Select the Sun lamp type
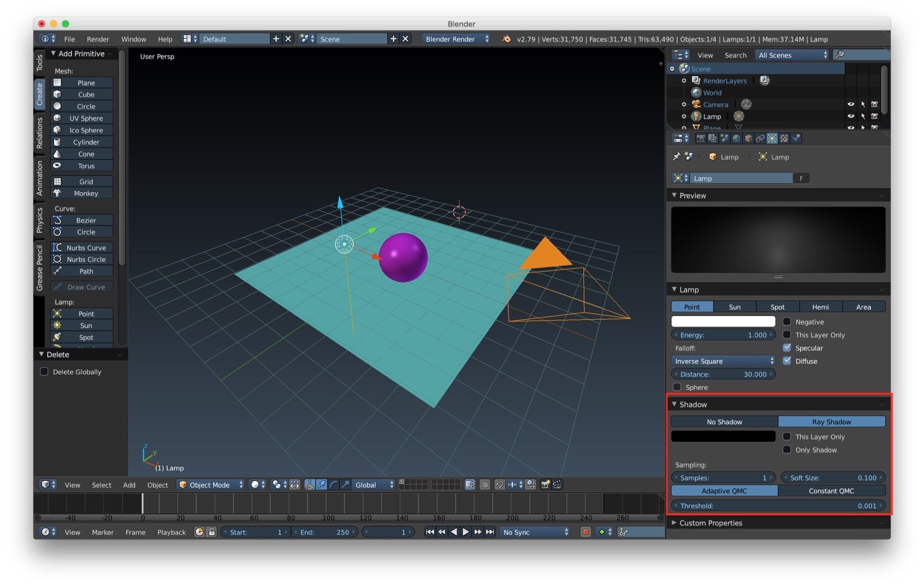Screen dimensions: 924x585 pyautogui.click(x=735, y=307)
